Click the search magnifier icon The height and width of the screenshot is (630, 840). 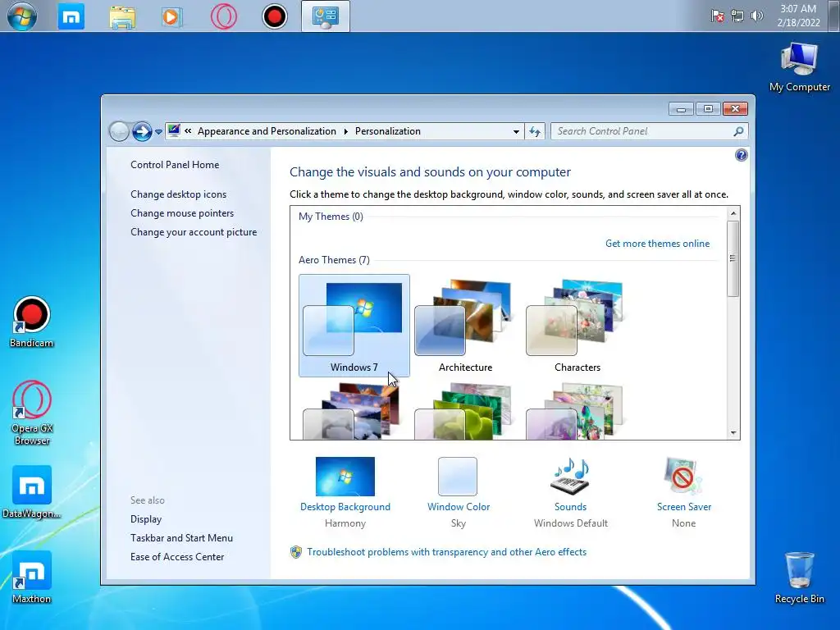click(x=739, y=131)
